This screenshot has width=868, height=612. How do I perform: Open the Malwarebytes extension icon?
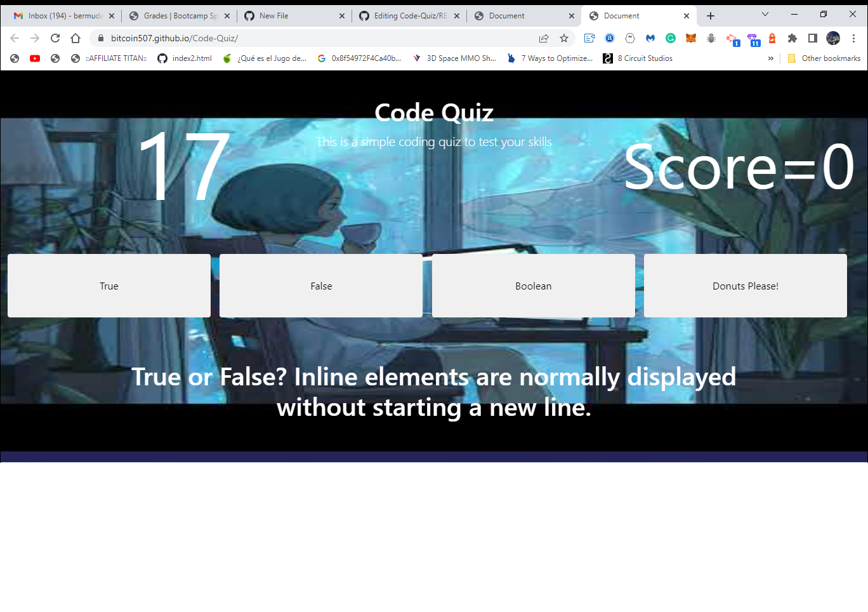(650, 38)
